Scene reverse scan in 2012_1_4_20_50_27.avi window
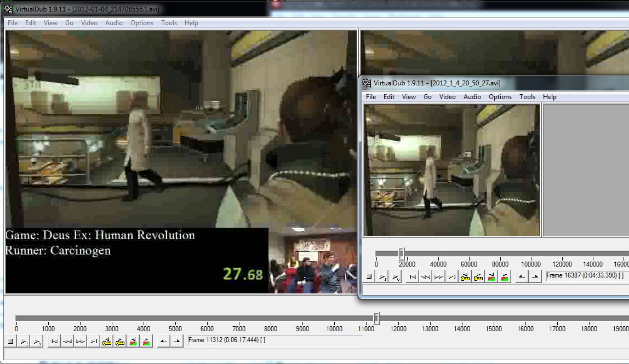The height and width of the screenshot is (364, 629). tap(491, 276)
